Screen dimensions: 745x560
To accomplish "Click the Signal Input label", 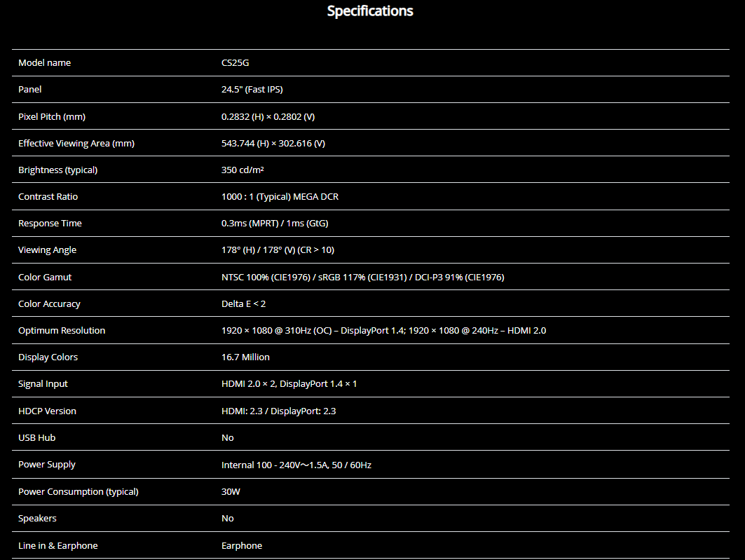I will 43,384.
